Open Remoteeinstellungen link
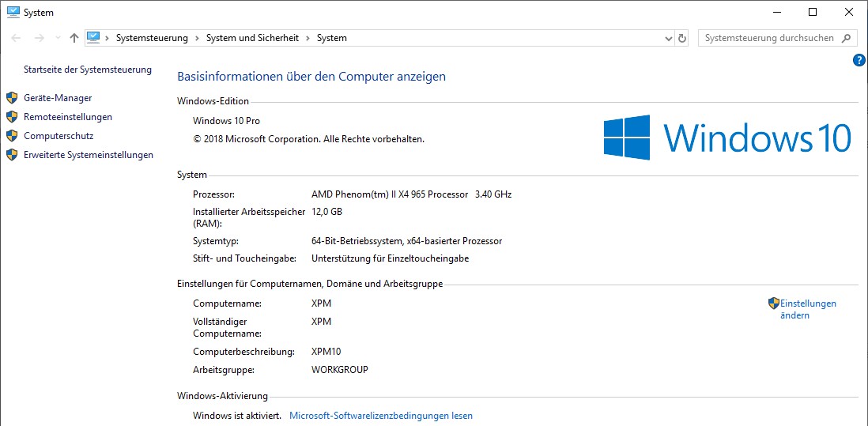The width and height of the screenshot is (868, 426). (68, 117)
